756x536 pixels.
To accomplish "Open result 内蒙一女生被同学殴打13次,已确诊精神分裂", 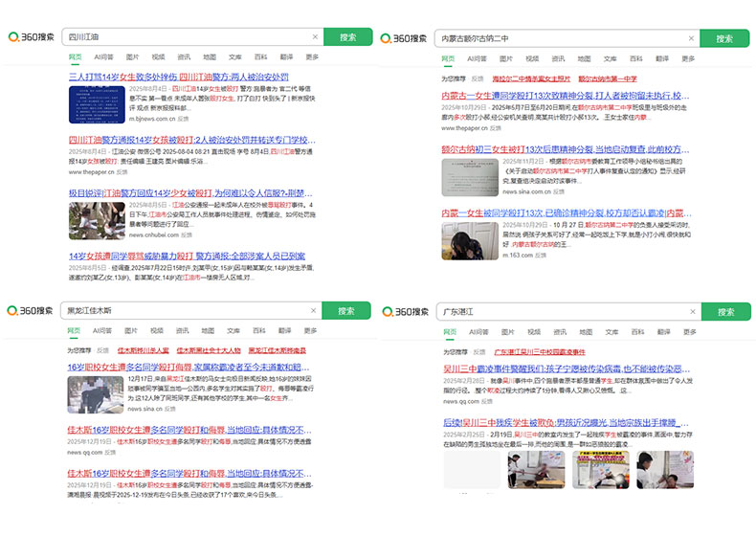I will point(567,212).
